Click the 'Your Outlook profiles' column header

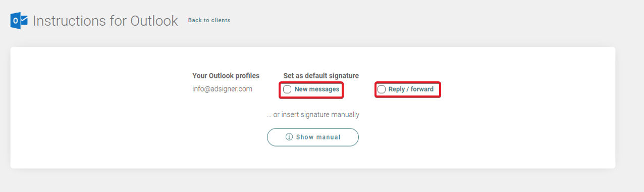(x=226, y=76)
